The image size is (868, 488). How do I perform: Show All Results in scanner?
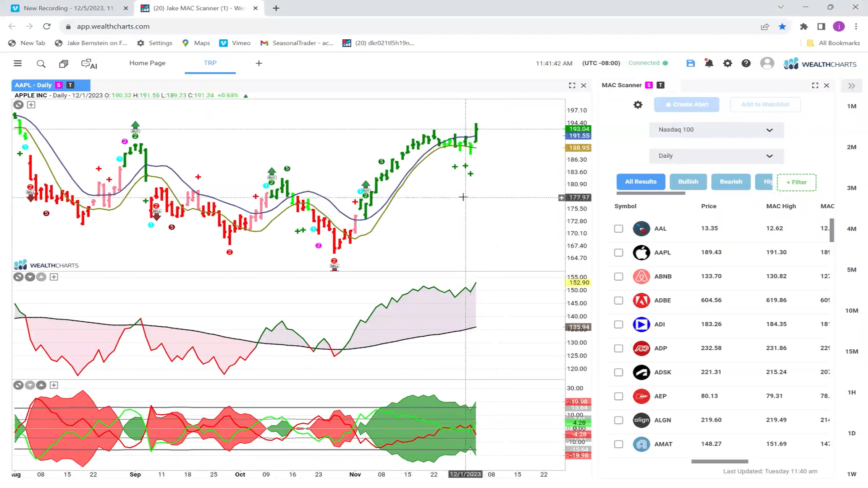[641, 182]
